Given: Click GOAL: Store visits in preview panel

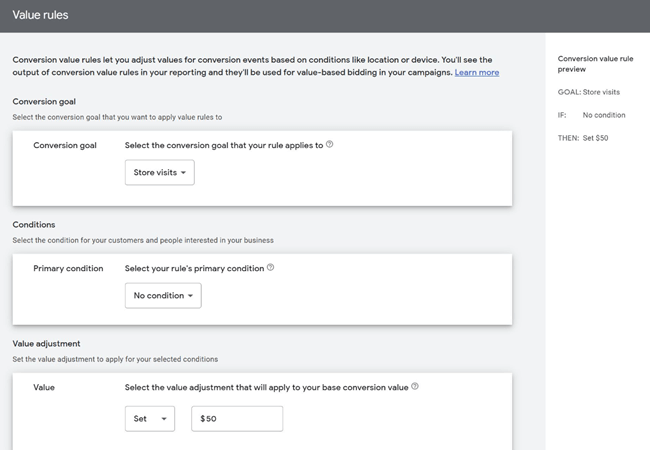Looking at the screenshot, I should (x=589, y=92).
